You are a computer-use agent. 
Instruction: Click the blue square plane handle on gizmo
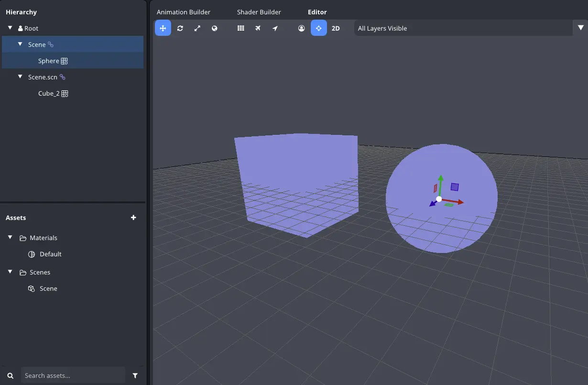(455, 187)
